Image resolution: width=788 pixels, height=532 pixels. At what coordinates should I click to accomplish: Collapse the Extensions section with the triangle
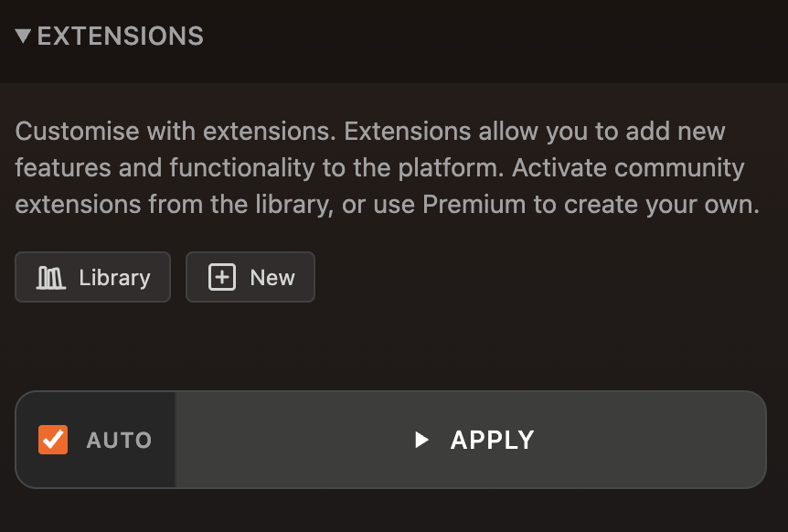coord(23,36)
